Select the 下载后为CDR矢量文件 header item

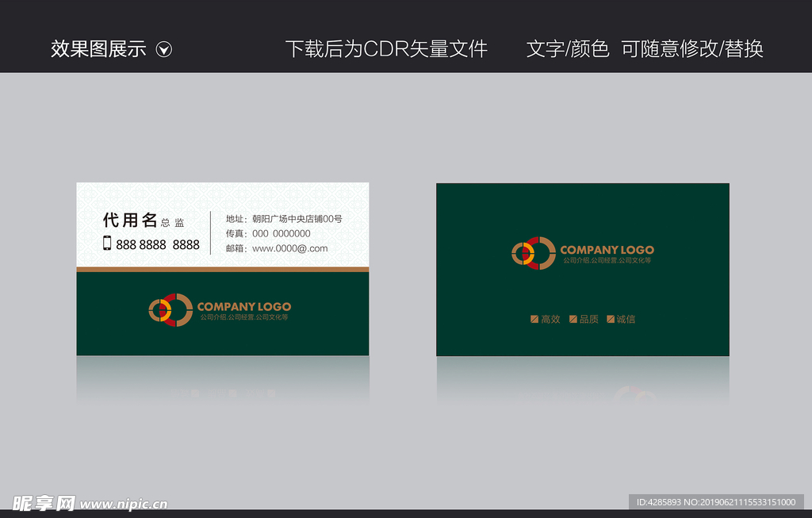(389, 48)
